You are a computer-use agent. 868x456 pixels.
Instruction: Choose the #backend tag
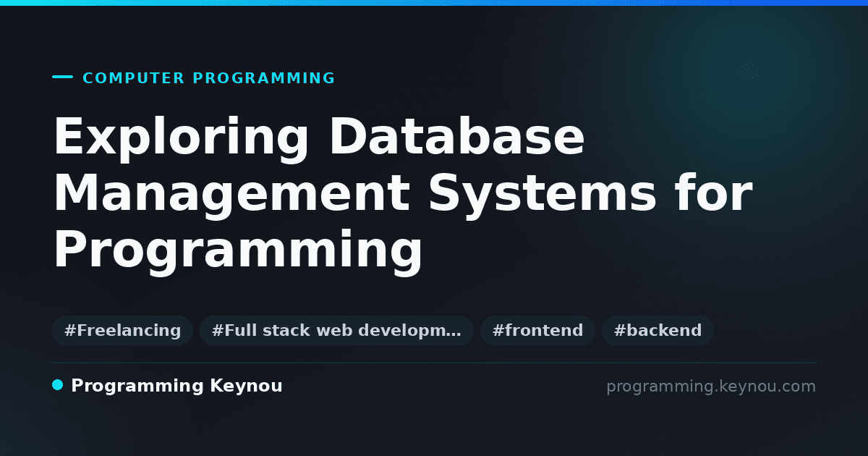[x=658, y=331]
